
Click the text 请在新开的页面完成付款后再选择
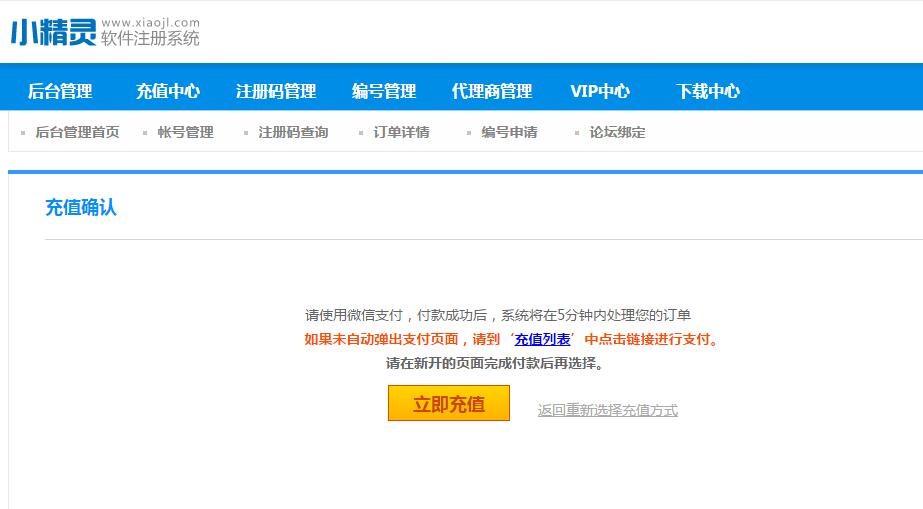495,364
